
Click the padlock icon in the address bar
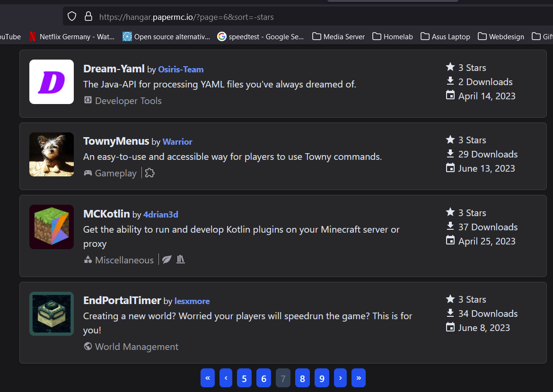(x=88, y=16)
